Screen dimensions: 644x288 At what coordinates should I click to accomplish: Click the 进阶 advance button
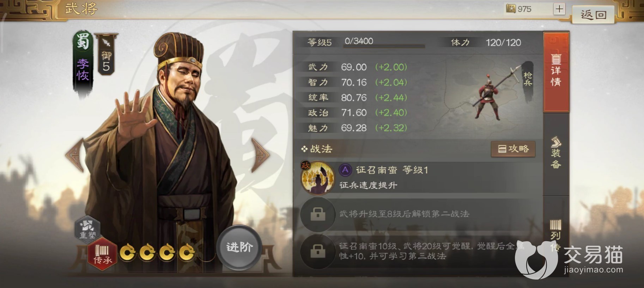(239, 248)
